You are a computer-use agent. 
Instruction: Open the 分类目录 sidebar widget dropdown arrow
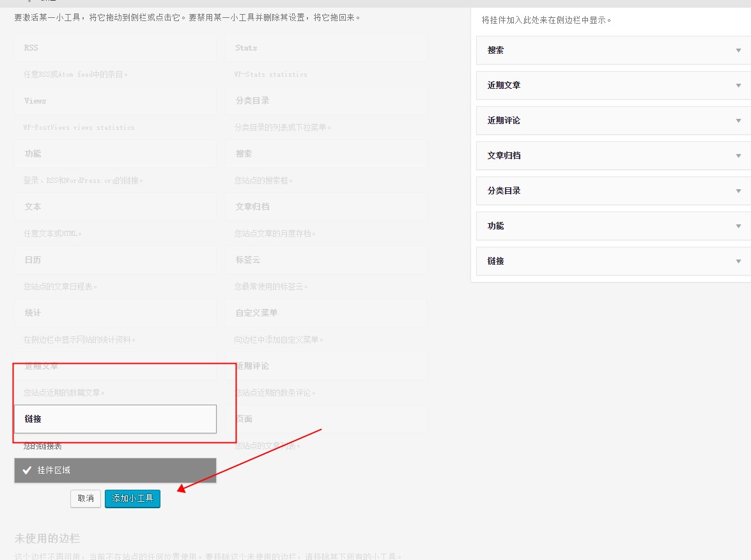click(x=738, y=191)
